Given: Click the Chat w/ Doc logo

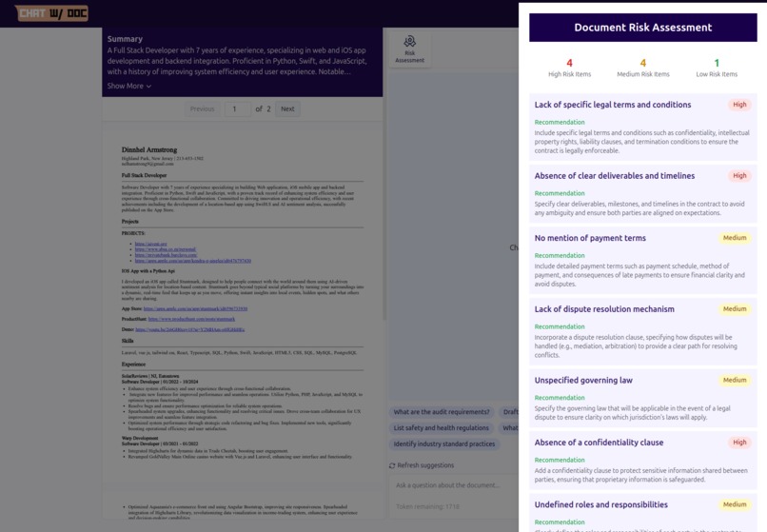Looking at the screenshot, I should (x=51, y=13).
